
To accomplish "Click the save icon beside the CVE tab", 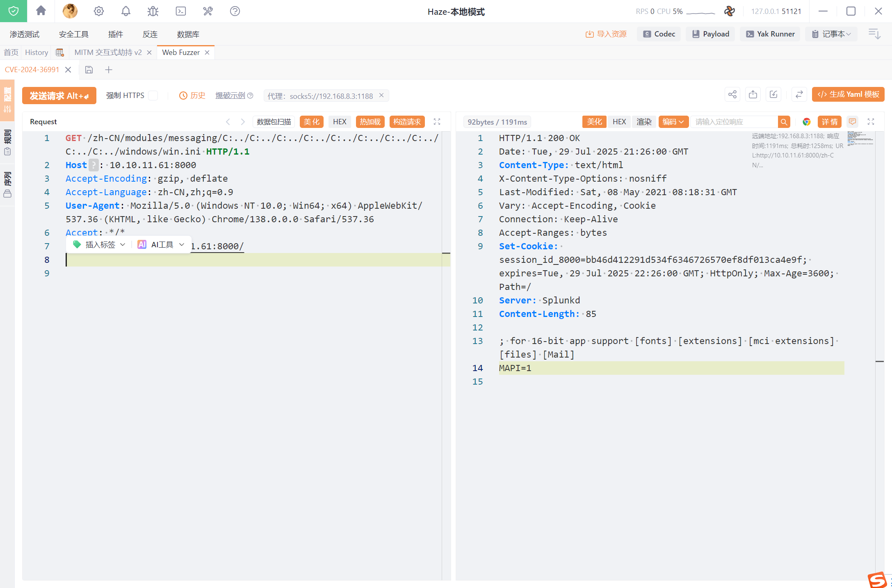I will pos(89,70).
